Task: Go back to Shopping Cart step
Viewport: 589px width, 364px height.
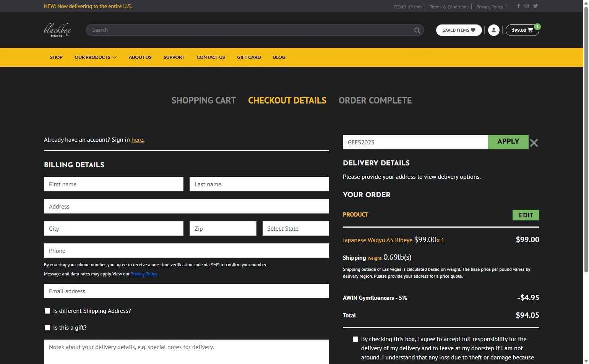Action: tap(203, 100)
